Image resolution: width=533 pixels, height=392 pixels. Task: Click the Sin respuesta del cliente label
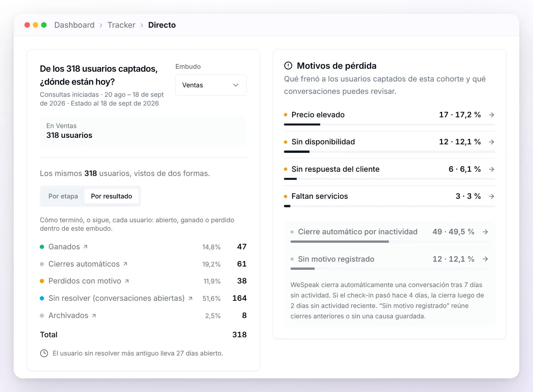pos(335,169)
